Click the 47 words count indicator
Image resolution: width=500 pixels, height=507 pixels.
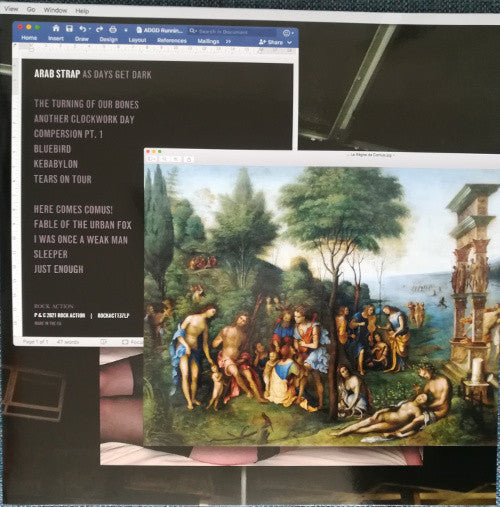tap(68, 342)
